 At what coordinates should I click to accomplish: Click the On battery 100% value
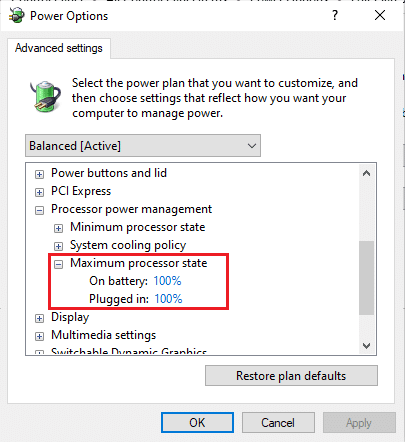pos(167,281)
